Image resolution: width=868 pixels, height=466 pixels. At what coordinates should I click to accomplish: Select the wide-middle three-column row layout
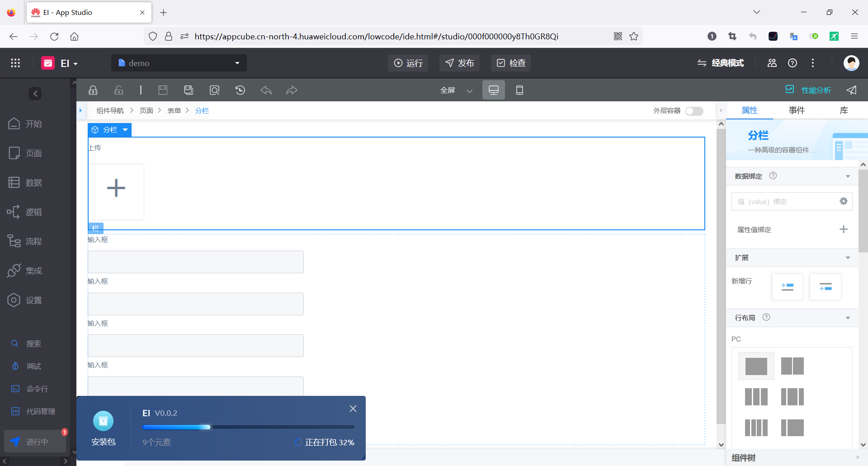click(x=793, y=397)
